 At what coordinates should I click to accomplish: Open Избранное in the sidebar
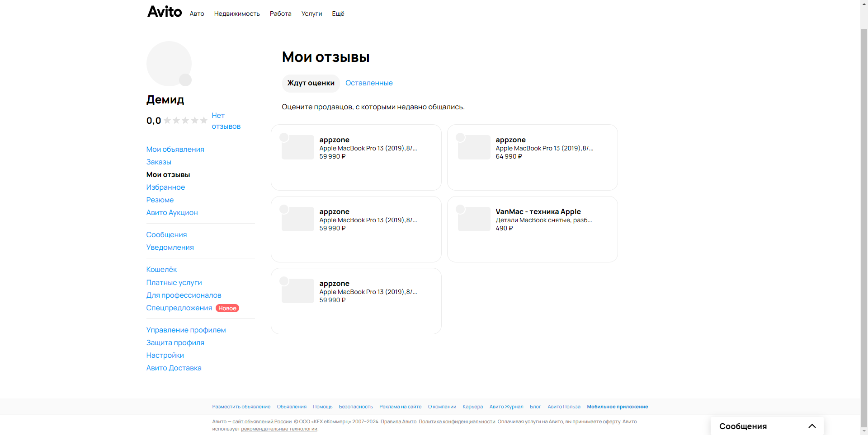pos(165,187)
